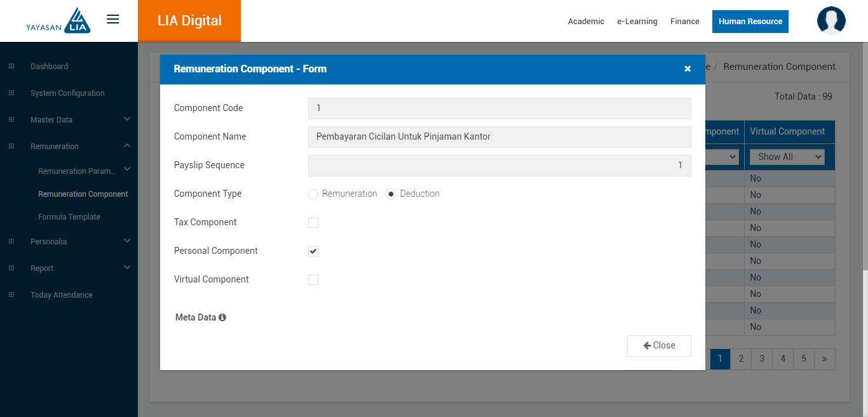This screenshot has height=417, width=868.
Task: Select the Deduction radio button
Action: pyautogui.click(x=391, y=194)
